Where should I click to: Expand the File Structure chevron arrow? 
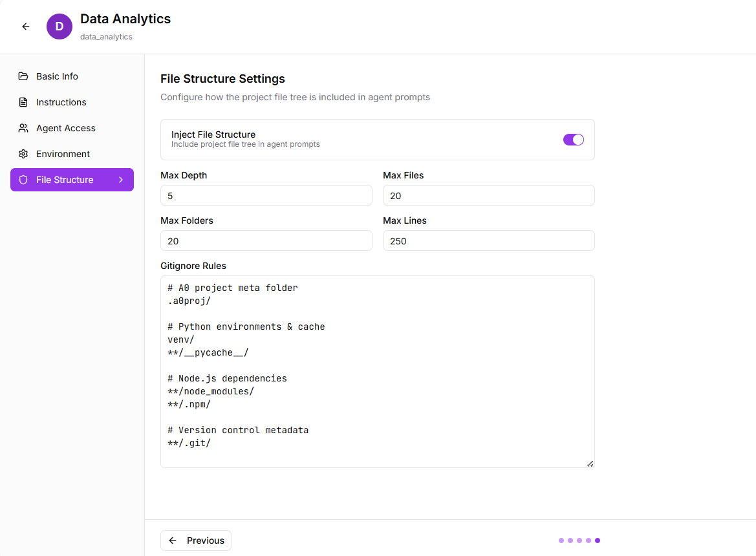click(121, 180)
